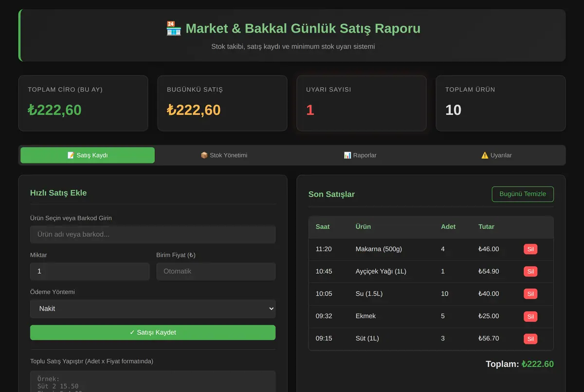Select the Ayçiçek Yağı (1L) product cell

tap(381, 271)
